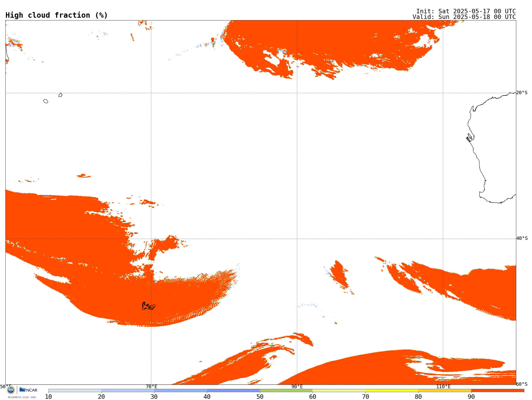Click the 'Valid: Sun 2025-05-18 00 UTC' text
This screenshot has width=532, height=400.
coord(464,17)
